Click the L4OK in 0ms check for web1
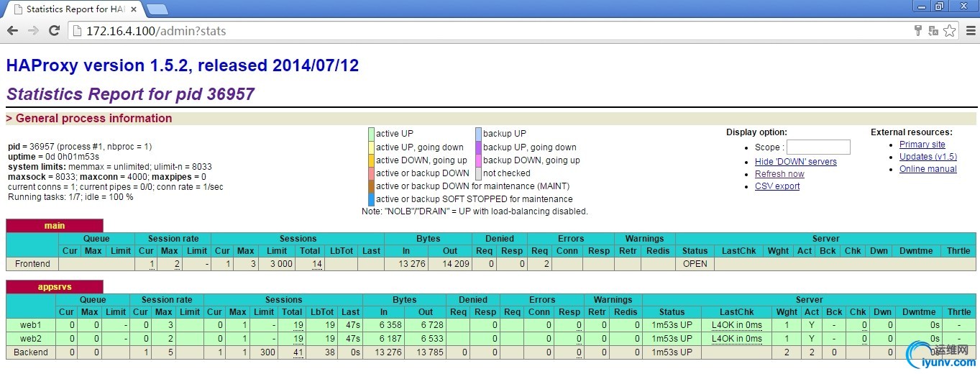The width and height of the screenshot is (980, 374). (736, 325)
